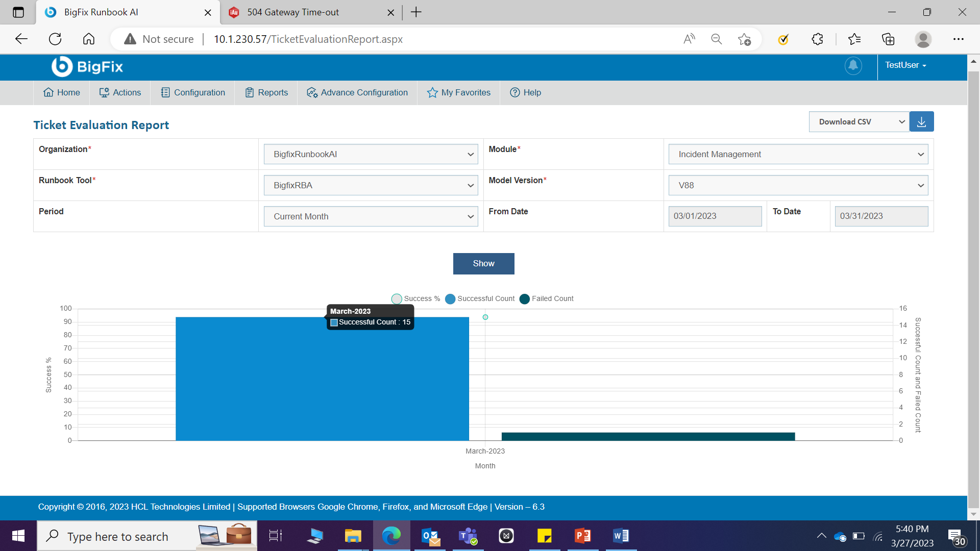
Task: Expand the Period Current Month dropdown
Action: pyautogui.click(x=371, y=217)
